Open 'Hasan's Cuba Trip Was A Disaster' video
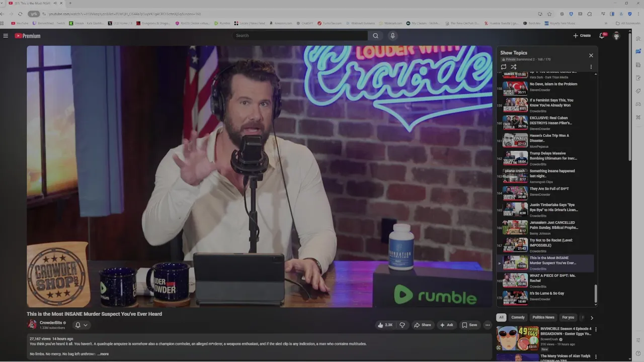Viewport: 644px width, 362px height. coord(546,140)
